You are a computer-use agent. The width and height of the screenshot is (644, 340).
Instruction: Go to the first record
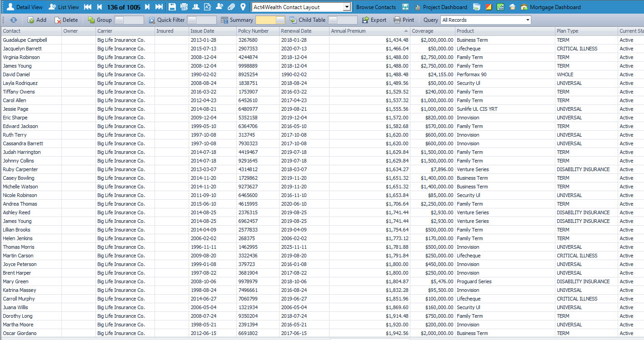coord(88,7)
